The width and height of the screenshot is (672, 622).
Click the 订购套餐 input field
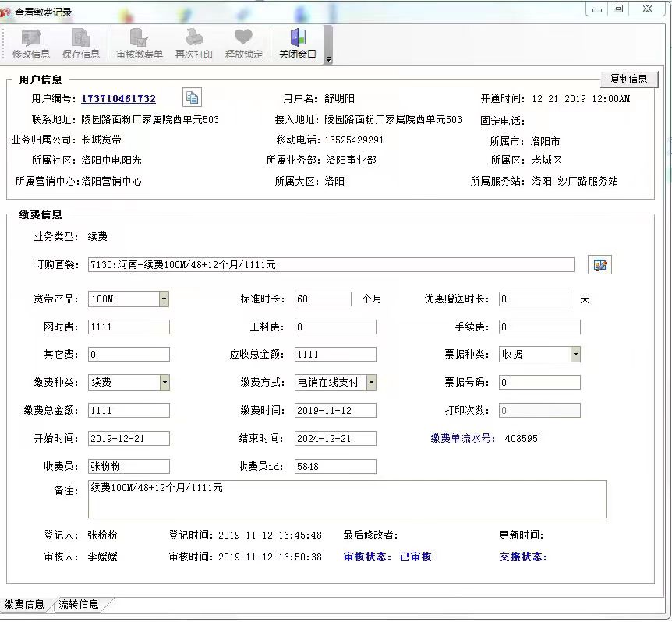click(x=331, y=265)
